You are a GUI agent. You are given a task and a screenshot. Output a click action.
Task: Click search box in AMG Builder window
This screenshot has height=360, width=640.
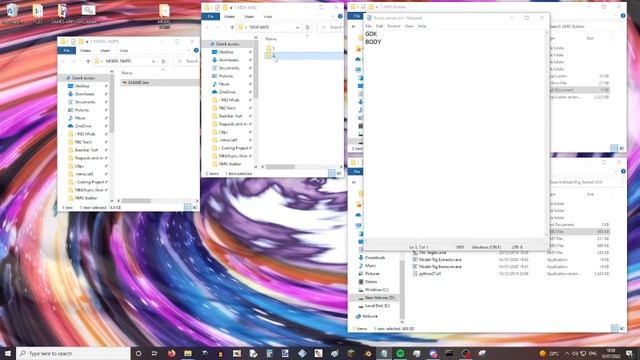(586, 27)
